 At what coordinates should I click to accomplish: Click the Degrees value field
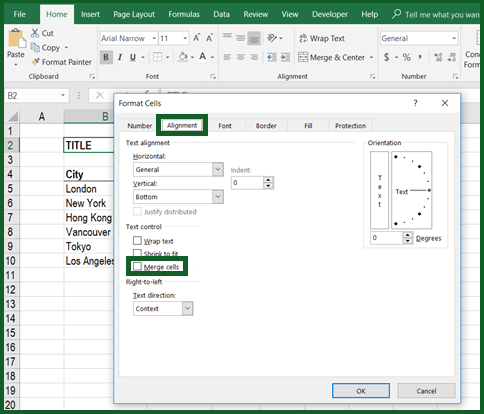point(387,238)
